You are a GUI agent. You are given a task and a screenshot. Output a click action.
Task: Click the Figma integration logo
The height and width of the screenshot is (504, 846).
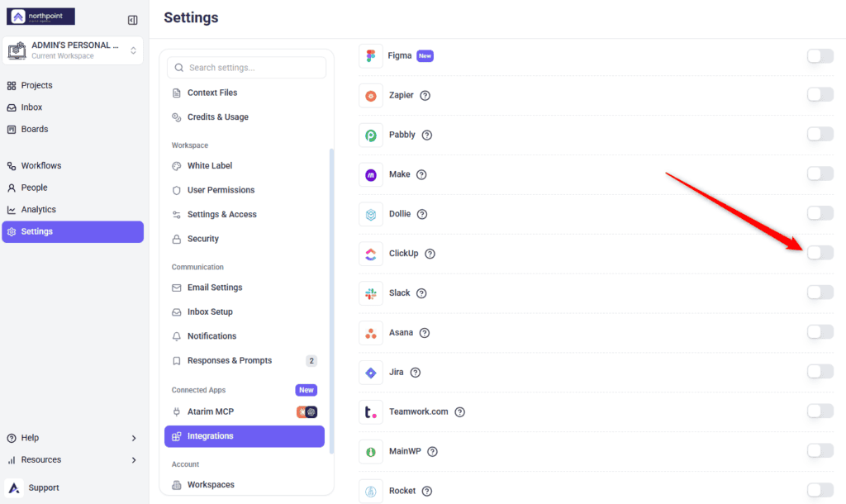tap(371, 55)
